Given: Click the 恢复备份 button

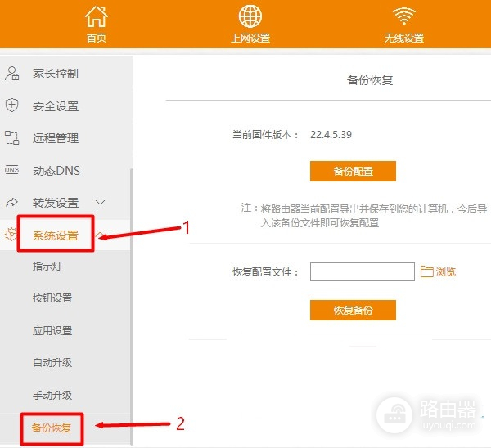Looking at the screenshot, I should (x=353, y=310).
